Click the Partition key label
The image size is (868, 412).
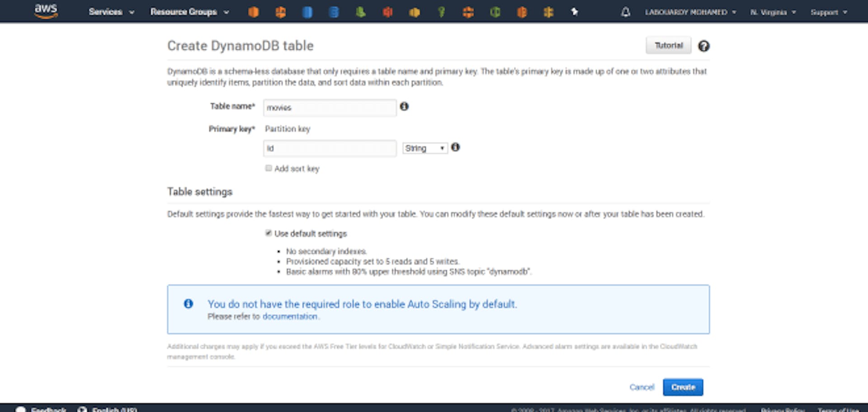[288, 129]
